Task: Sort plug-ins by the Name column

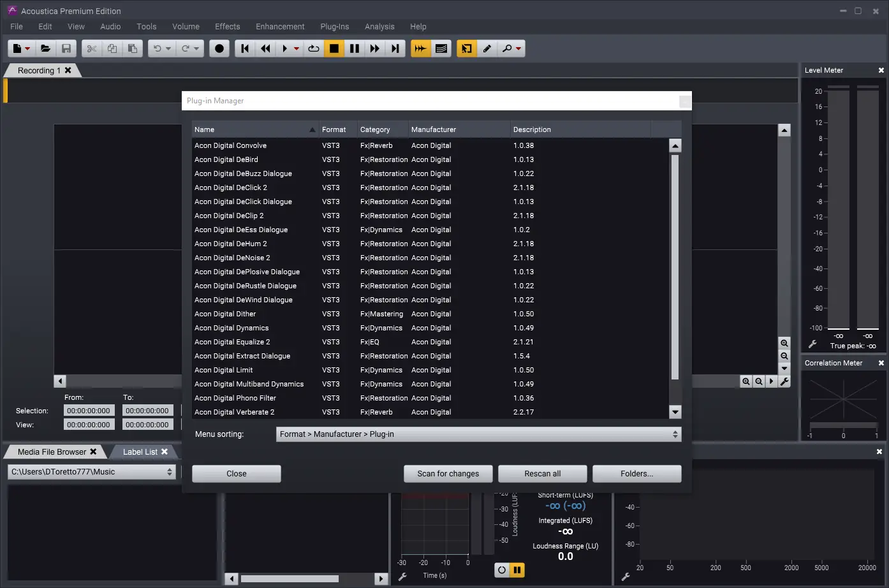Action: pos(255,129)
